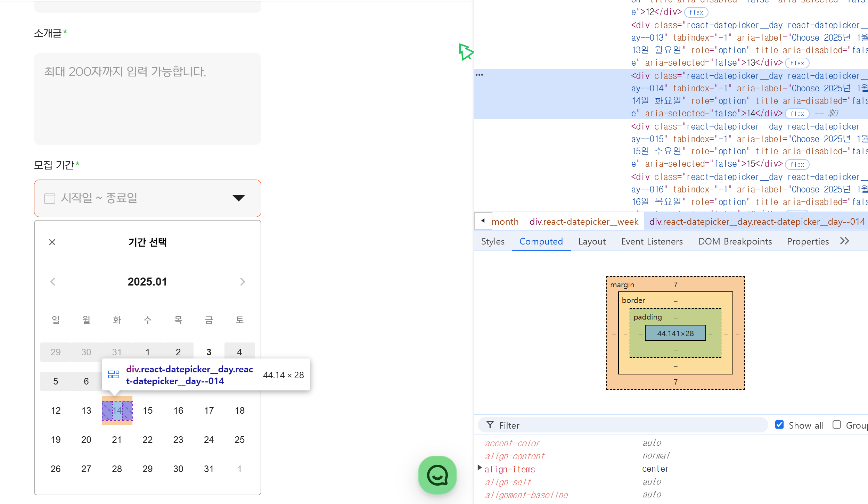The image size is (868, 504).
Task: Select day 22 in the calendar
Action: [148, 440]
